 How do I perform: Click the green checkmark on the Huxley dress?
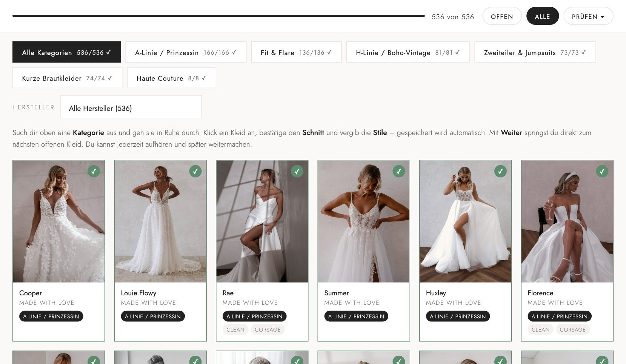(x=501, y=171)
